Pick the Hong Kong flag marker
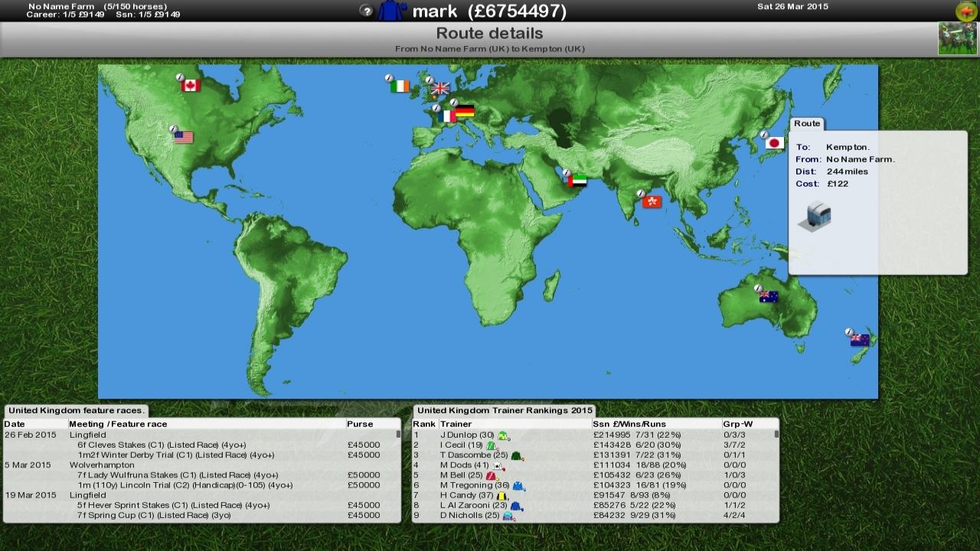The image size is (980, 551). pos(652,201)
